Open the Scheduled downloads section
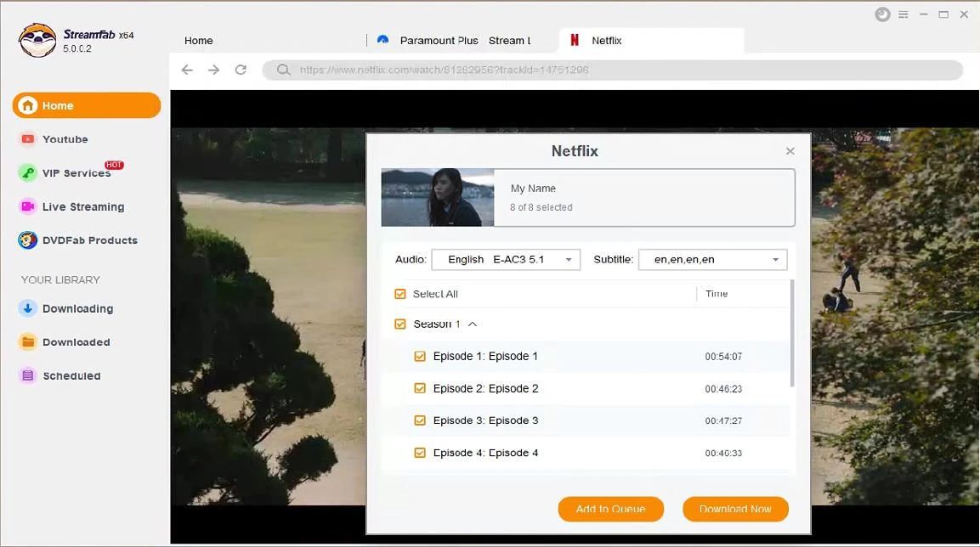Screen dimensions: 980x547 tap(71, 375)
